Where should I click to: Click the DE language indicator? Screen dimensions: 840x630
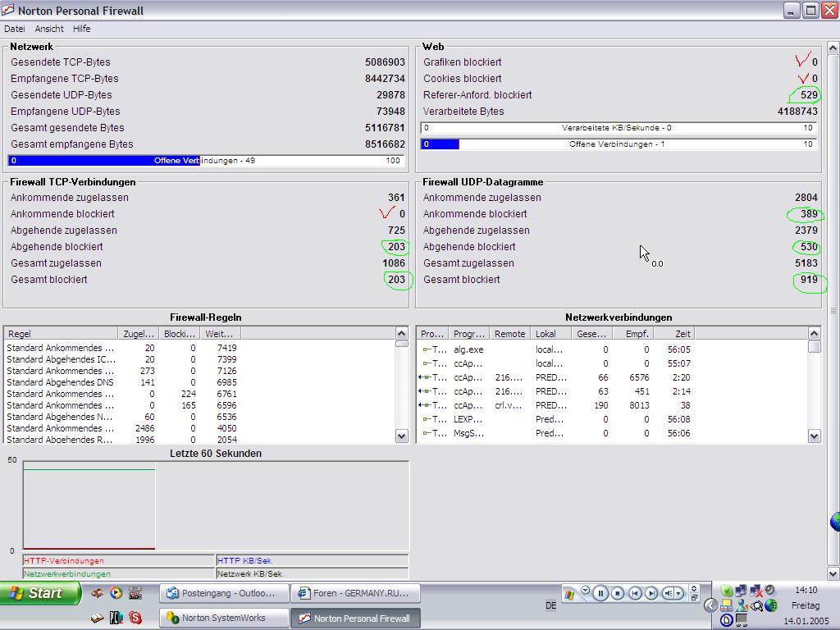click(x=550, y=605)
